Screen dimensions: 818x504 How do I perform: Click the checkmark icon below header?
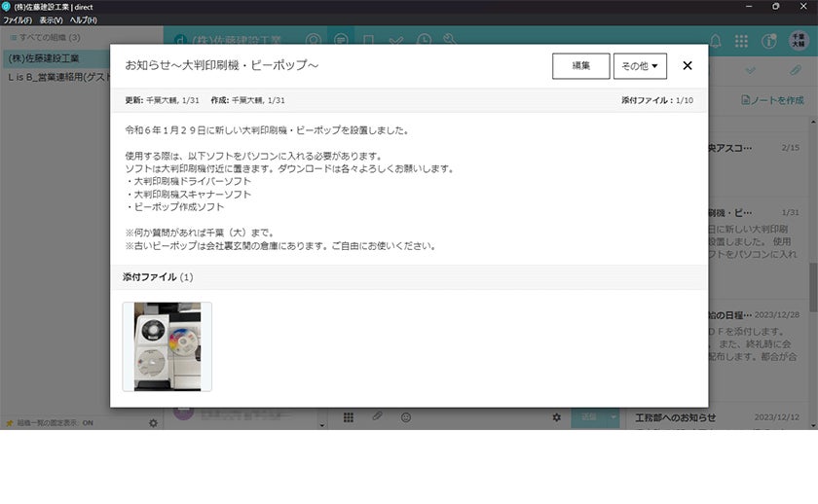tap(751, 70)
